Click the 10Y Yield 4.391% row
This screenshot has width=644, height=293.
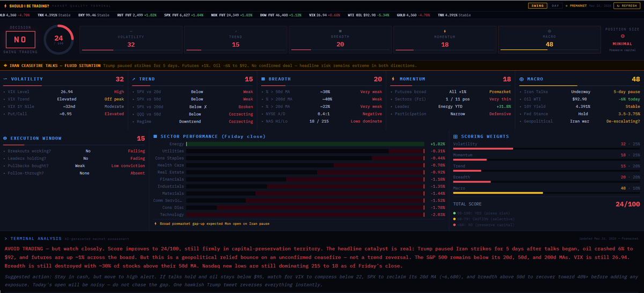click(x=580, y=107)
